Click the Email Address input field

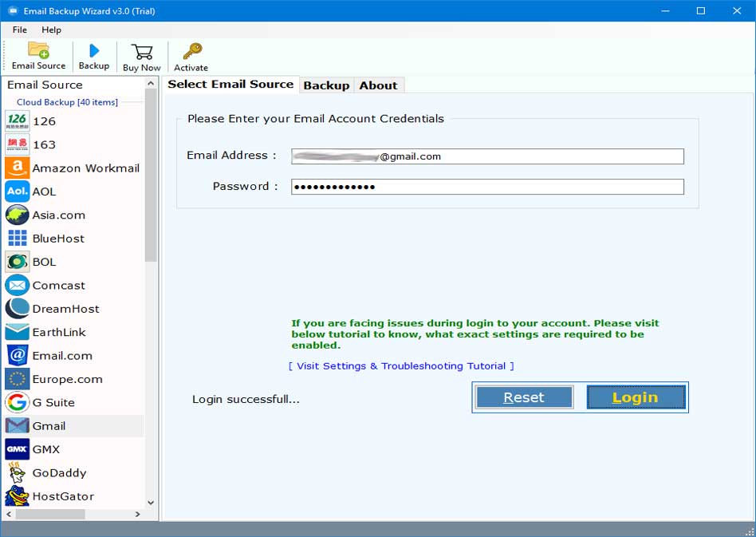[x=487, y=156]
